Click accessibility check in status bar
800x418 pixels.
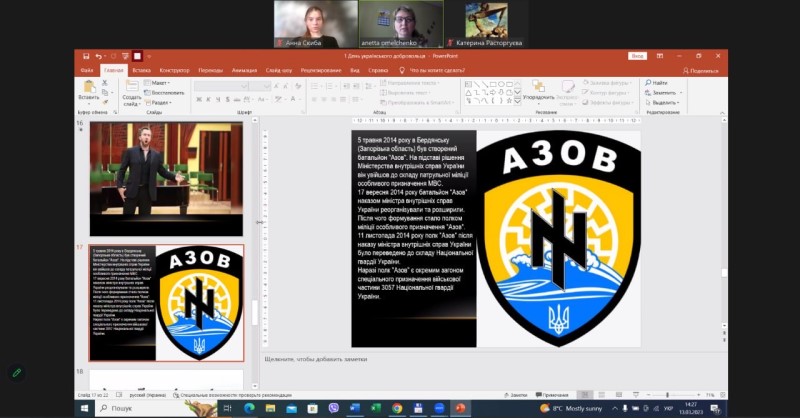232,395
